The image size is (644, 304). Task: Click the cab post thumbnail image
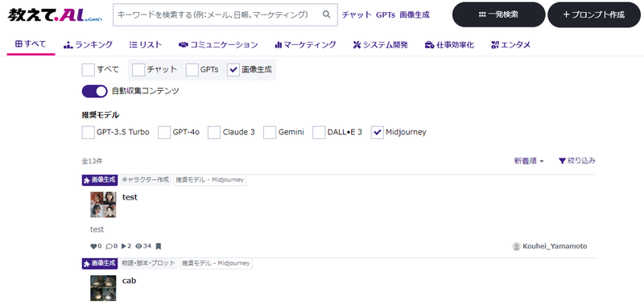coord(103,289)
